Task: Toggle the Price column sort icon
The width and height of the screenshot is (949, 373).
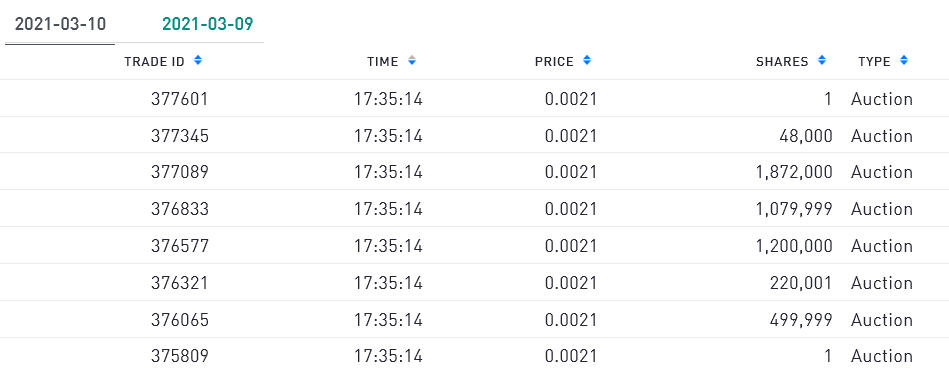Action: [586, 61]
